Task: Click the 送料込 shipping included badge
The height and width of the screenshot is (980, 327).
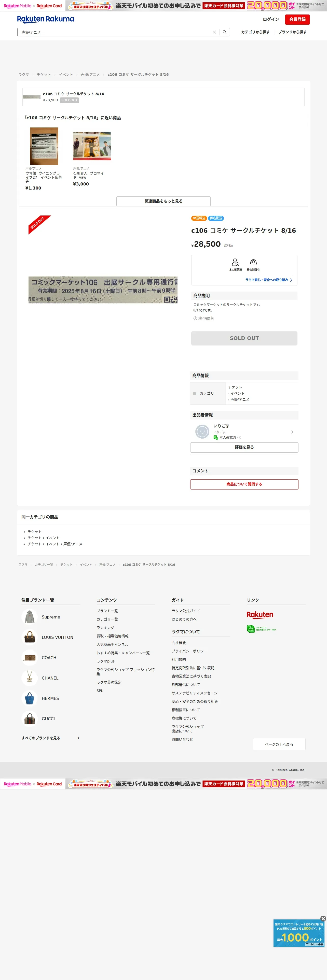Action: (199, 218)
